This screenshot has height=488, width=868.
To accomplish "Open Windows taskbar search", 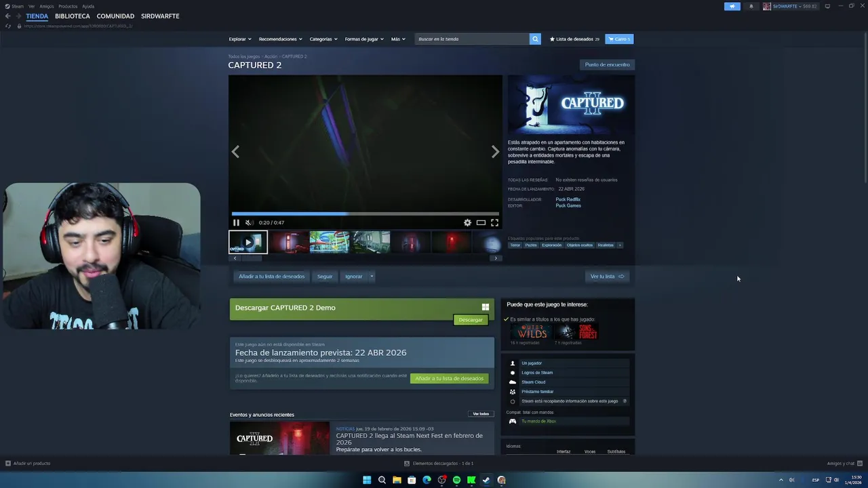I will point(382,480).
